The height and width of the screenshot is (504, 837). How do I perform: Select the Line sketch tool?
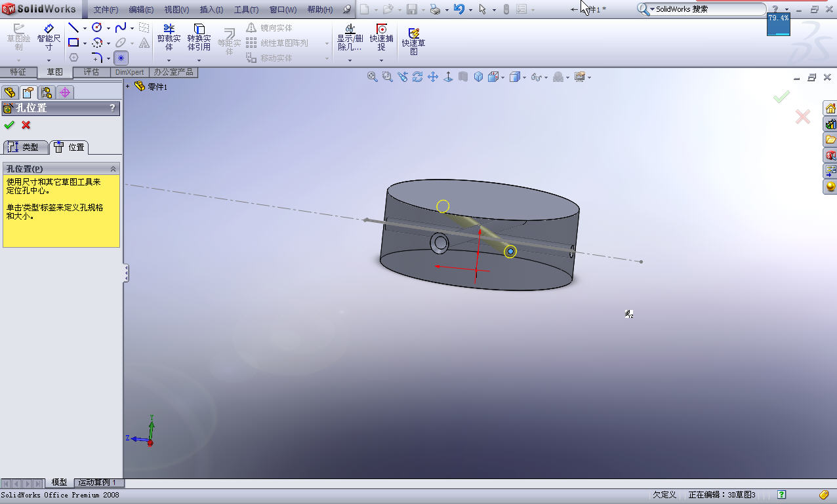coord(73,28)
